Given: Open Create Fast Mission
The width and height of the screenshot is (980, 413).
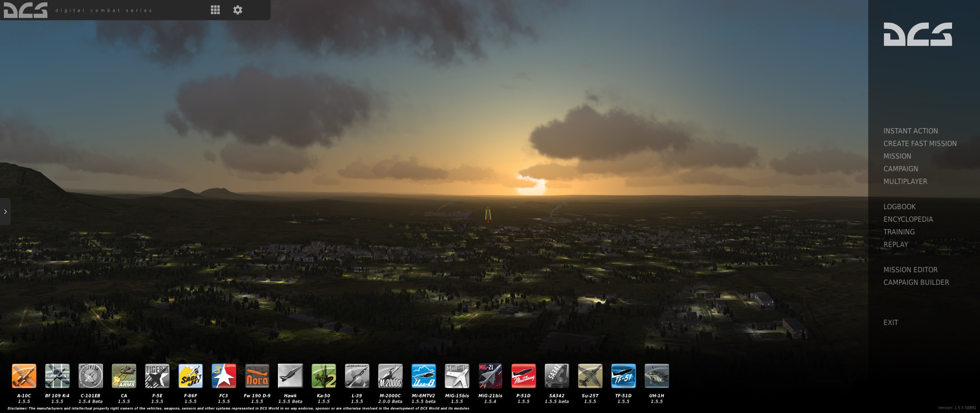Looking at the screenshot, I should click(x=920, y=143).
